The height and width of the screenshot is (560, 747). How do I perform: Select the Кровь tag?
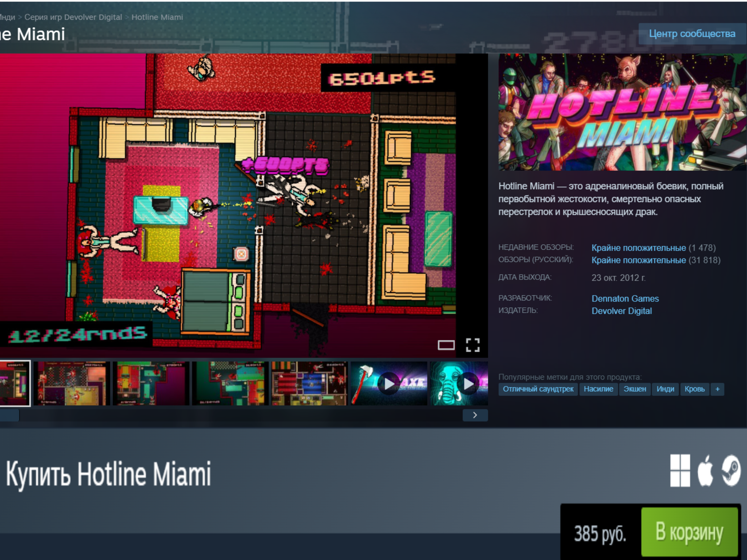(x=695, y=389)
